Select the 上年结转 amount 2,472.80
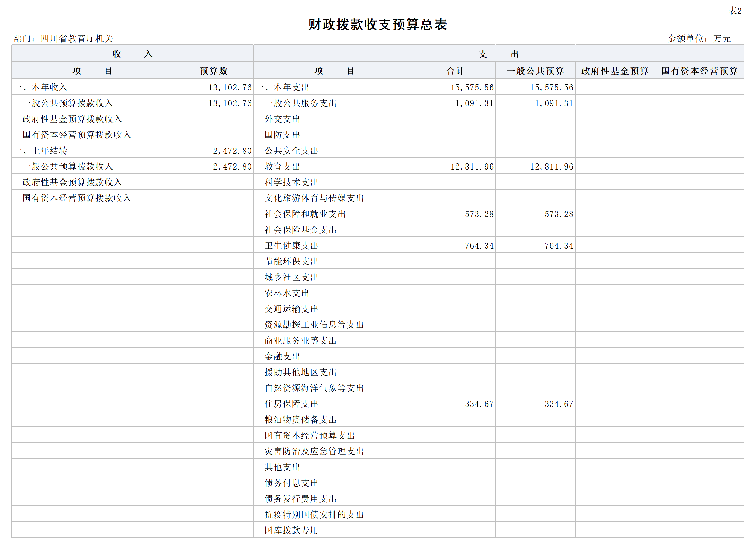This screenshot has height=549, width=756. (x=232, y=151)
